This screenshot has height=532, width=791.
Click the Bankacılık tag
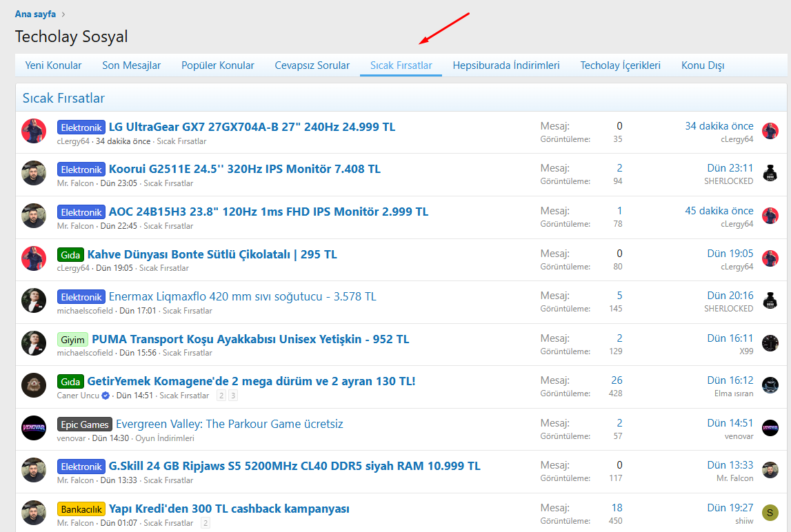81,509
